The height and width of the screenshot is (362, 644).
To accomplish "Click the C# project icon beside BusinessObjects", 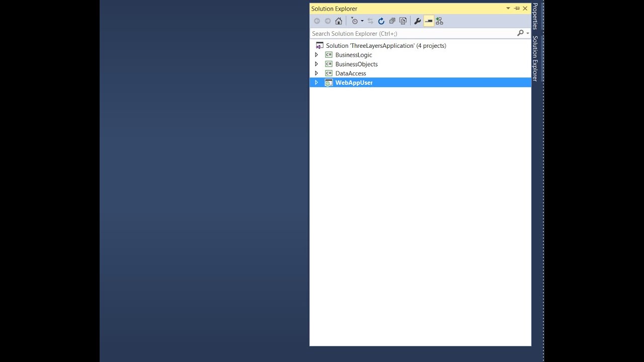I will [x=329, y=64].
